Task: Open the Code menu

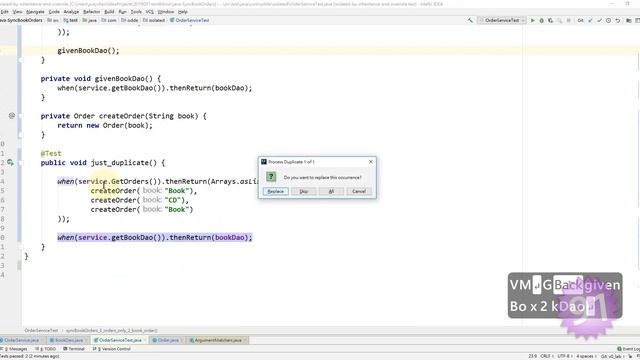Action: tap(54, 12)
